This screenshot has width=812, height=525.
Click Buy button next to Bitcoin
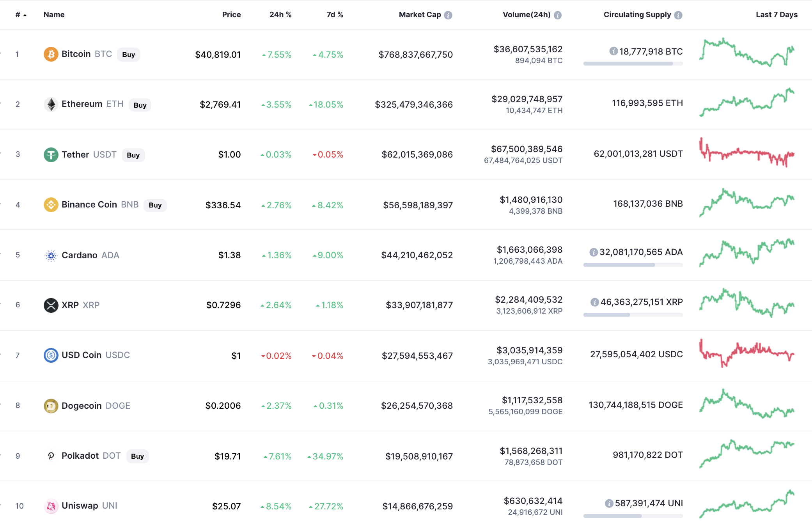pos(128,55)
